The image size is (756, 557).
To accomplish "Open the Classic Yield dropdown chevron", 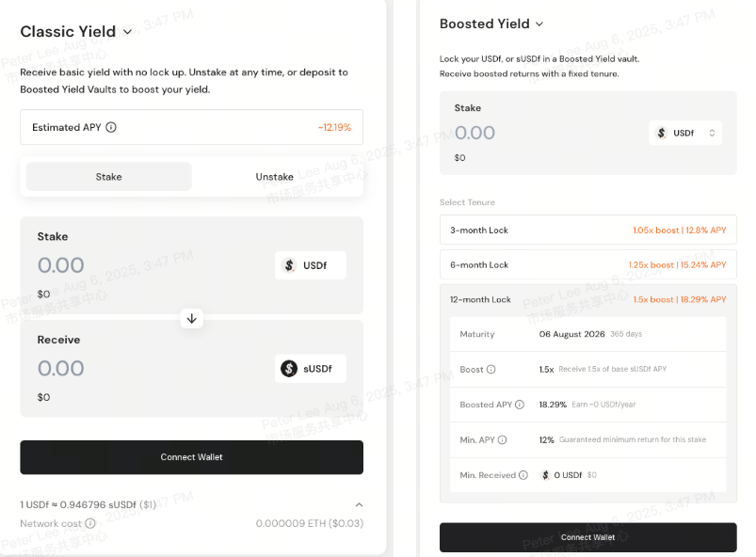I will pos(127,31).
